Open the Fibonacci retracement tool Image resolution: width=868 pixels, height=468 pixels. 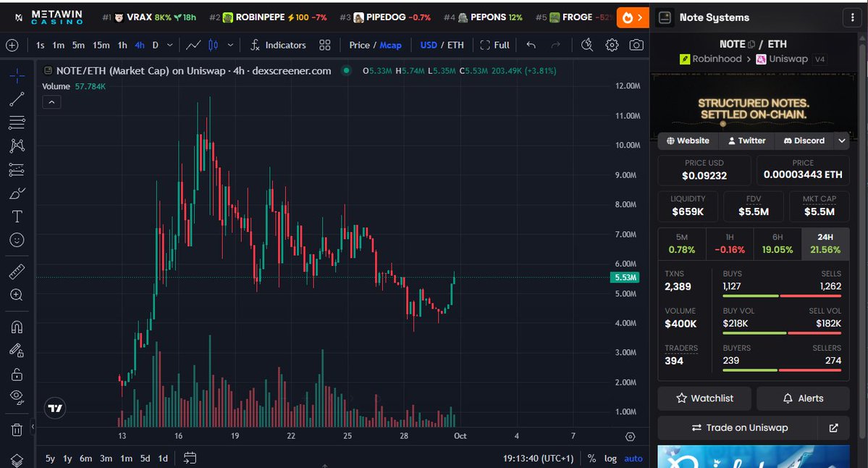(17, 122)
